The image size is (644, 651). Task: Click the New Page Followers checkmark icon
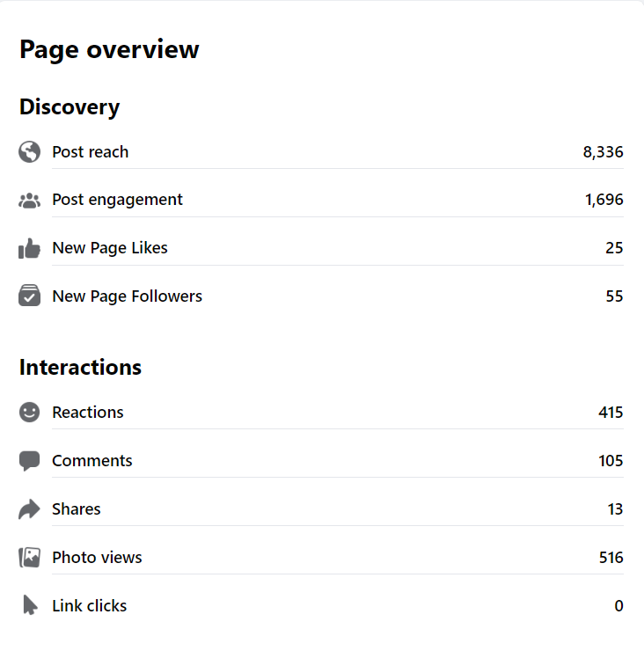coord(29,296)
